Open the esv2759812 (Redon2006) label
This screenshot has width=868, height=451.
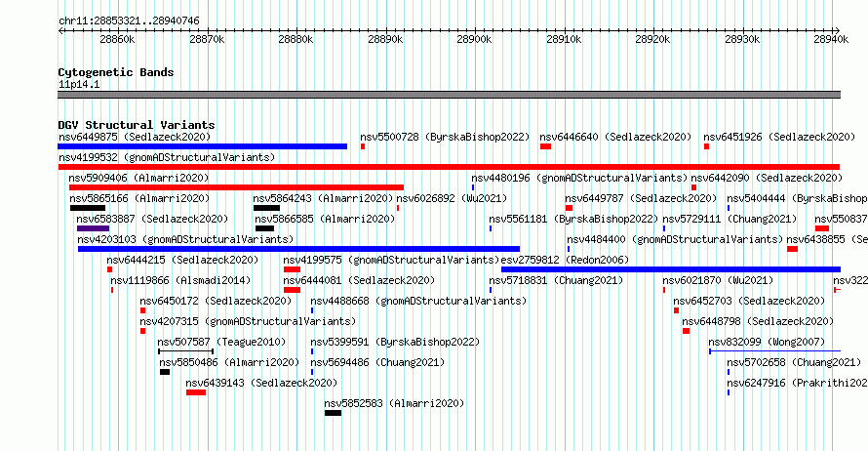pyautogui.click(x=565, y=260)
